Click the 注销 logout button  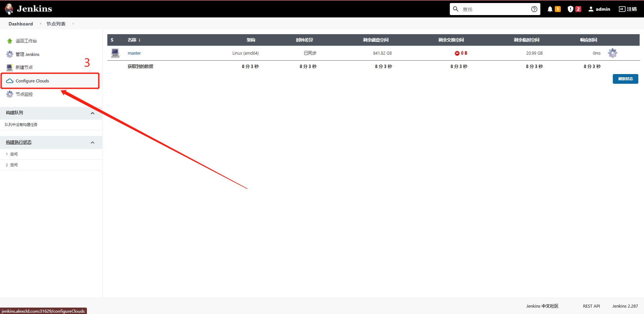[x=628, y=9]
